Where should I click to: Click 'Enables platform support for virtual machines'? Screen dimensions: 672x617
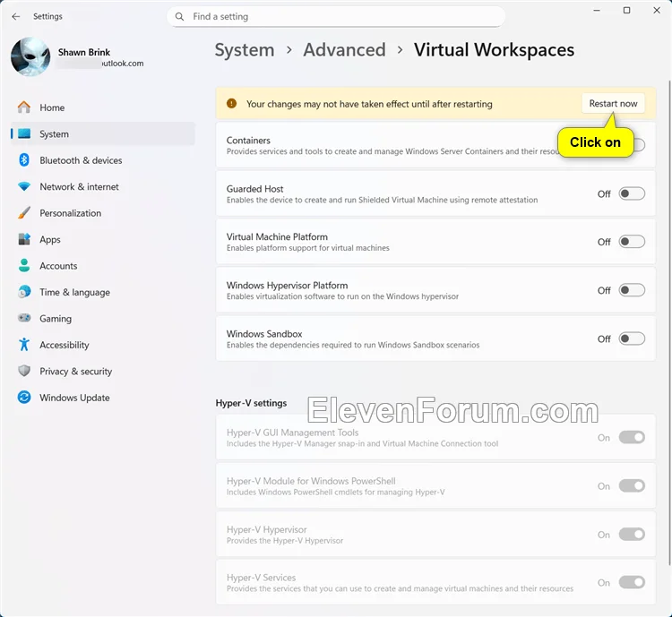tap(307, 248)
